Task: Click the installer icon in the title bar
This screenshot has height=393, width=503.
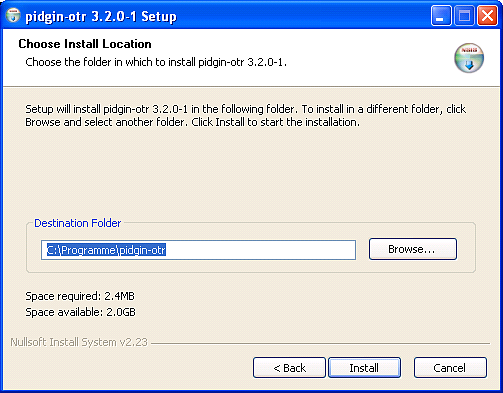Action: (x=13, y=16)
